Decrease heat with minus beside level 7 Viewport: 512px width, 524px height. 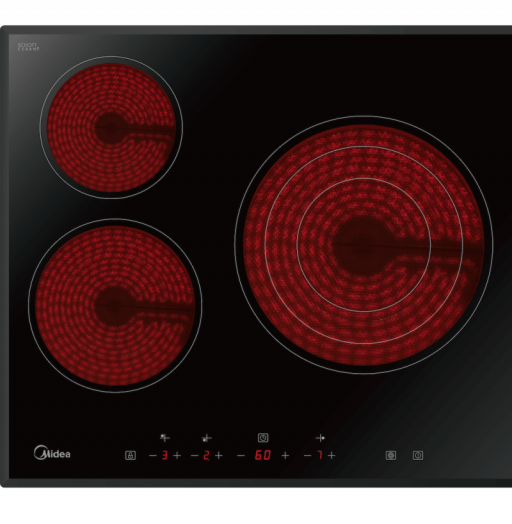coord(307,455)
